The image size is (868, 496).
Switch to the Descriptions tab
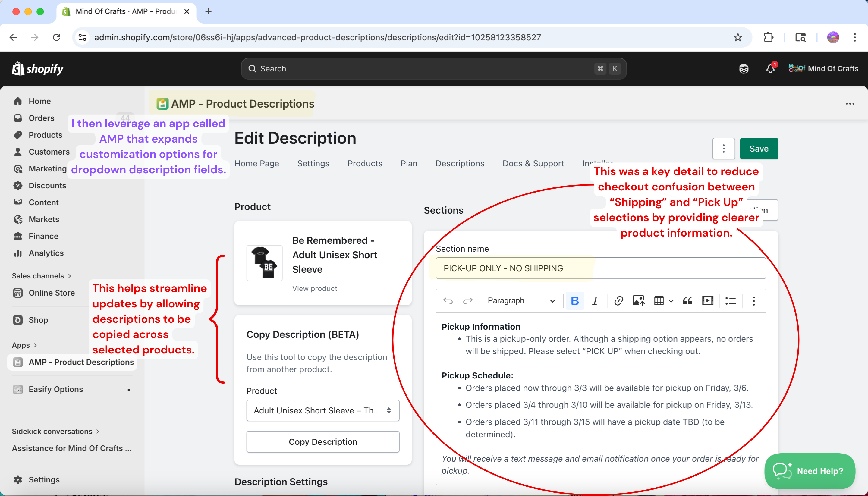click(x=460, y=164)
